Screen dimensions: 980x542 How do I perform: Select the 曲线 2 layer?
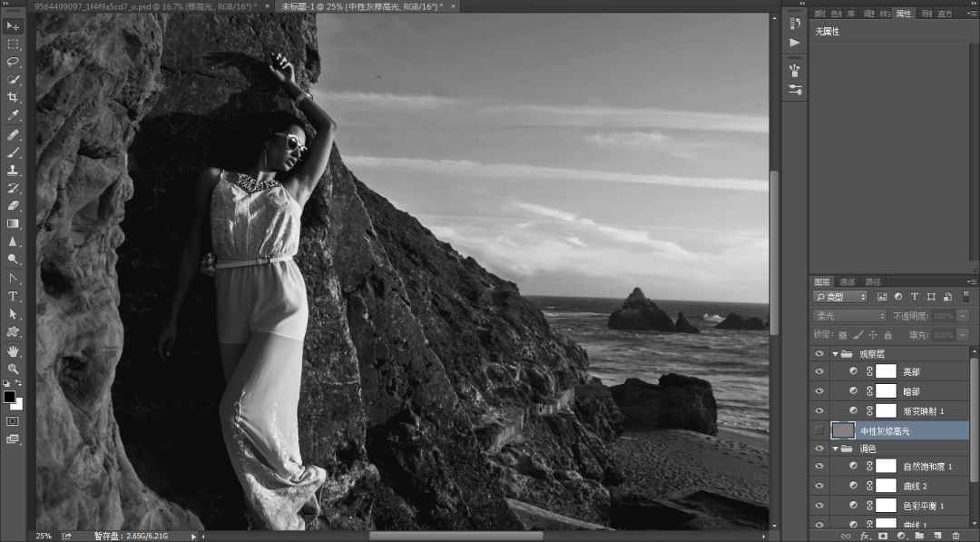918,486
